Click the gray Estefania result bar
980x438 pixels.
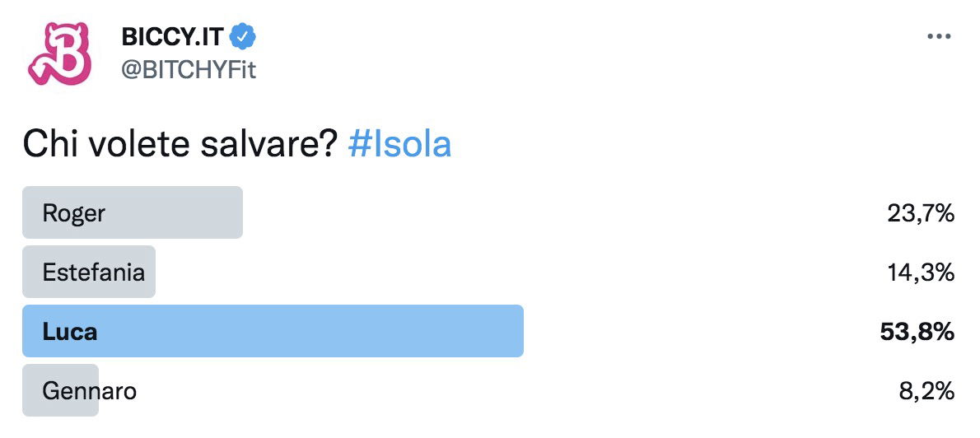[89, 272]
